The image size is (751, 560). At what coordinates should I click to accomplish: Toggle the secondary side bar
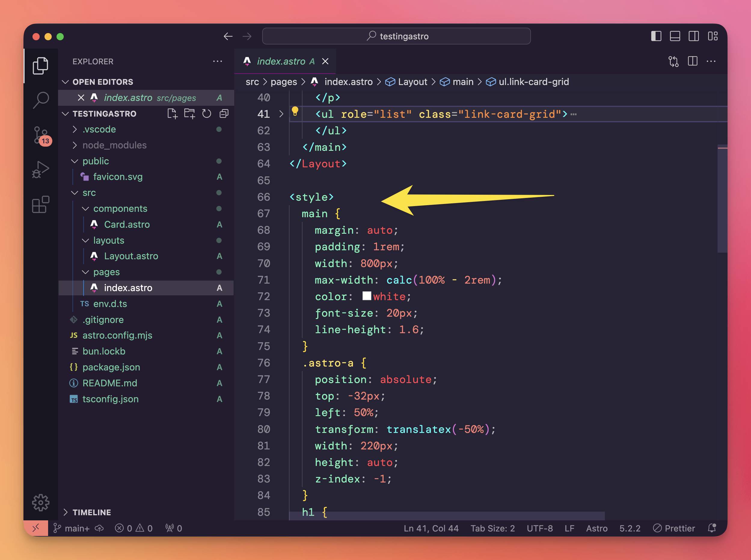[x=694, y=36]
